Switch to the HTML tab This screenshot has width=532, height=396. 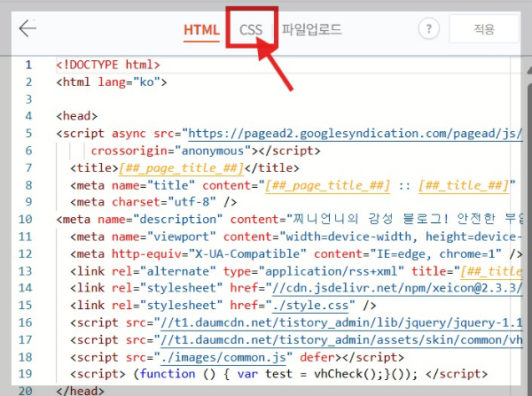coord(201,30)
